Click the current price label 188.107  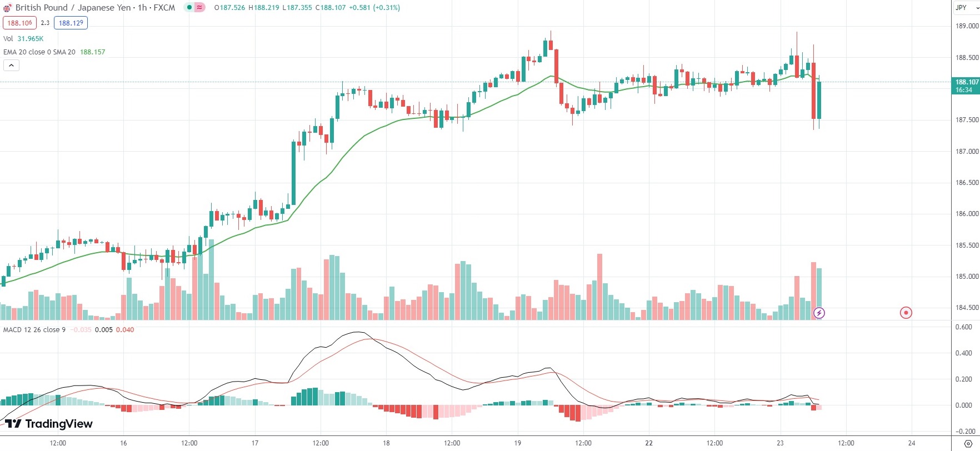966,86
